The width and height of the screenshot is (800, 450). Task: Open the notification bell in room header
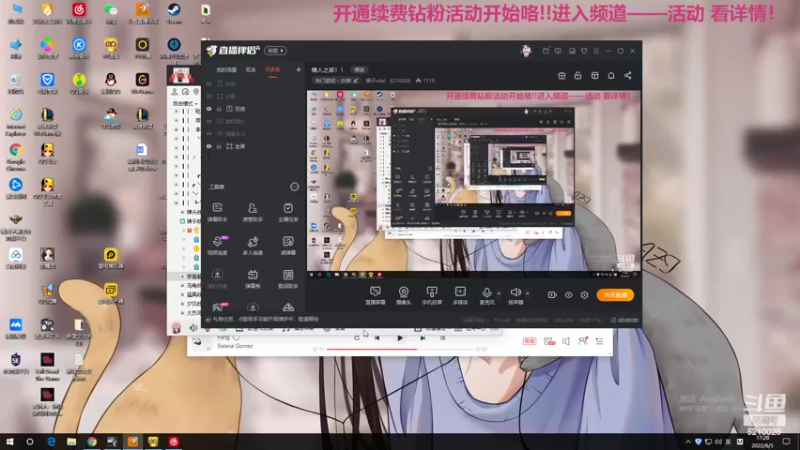tap(611, 76)
